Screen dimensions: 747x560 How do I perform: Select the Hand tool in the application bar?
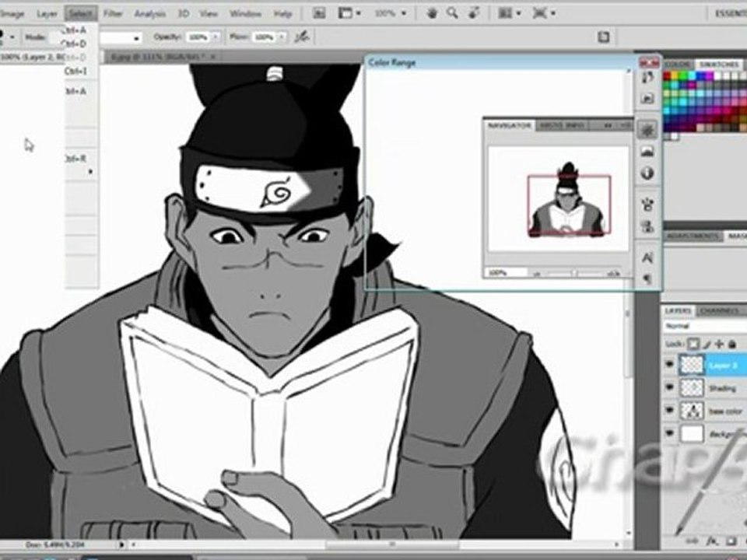(432, 13)
